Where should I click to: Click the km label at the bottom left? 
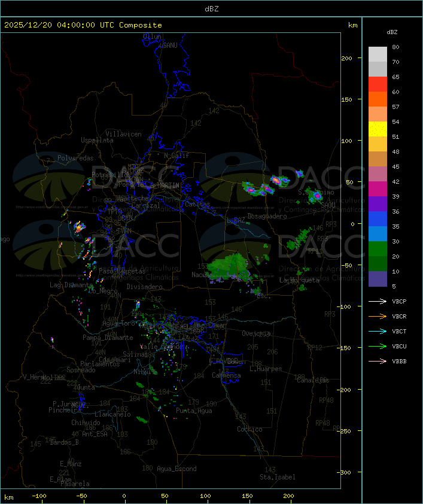8,497
